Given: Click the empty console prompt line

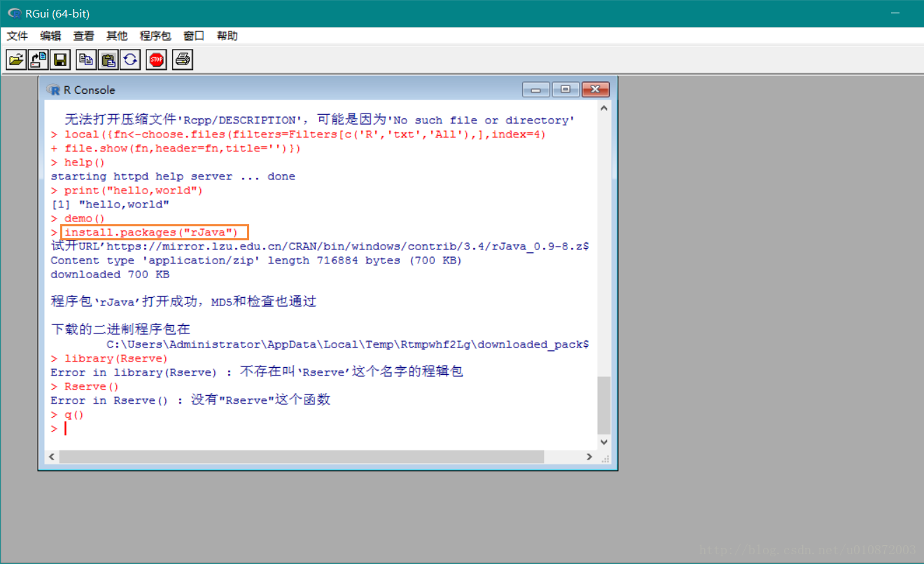Looking at the screenshot, I should [x=321, y=428].
